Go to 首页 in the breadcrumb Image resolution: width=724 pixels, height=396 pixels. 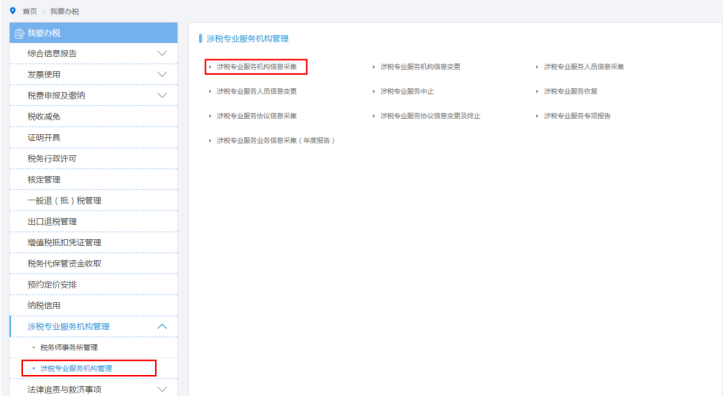point(30,12)
